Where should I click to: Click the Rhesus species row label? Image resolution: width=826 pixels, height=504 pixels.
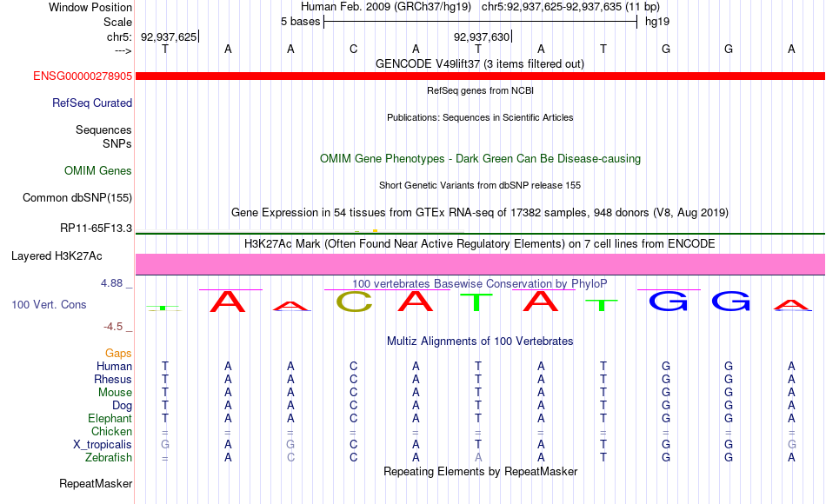tap(113, 380)
